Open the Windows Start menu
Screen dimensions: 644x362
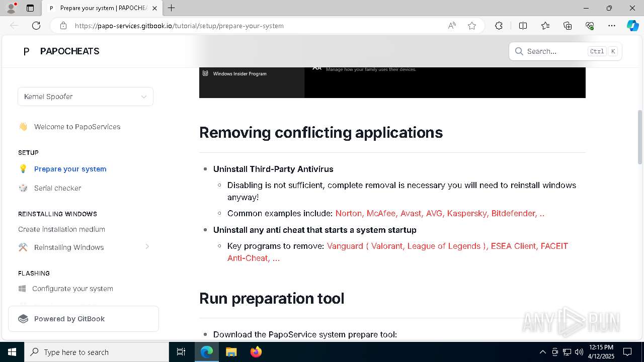(12, 352)
